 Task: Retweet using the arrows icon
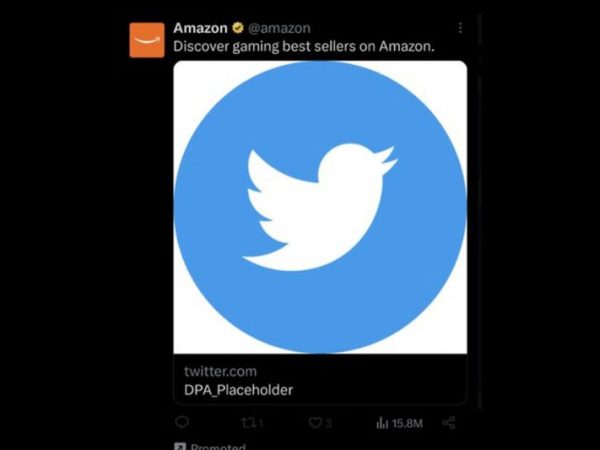[248, 423]
